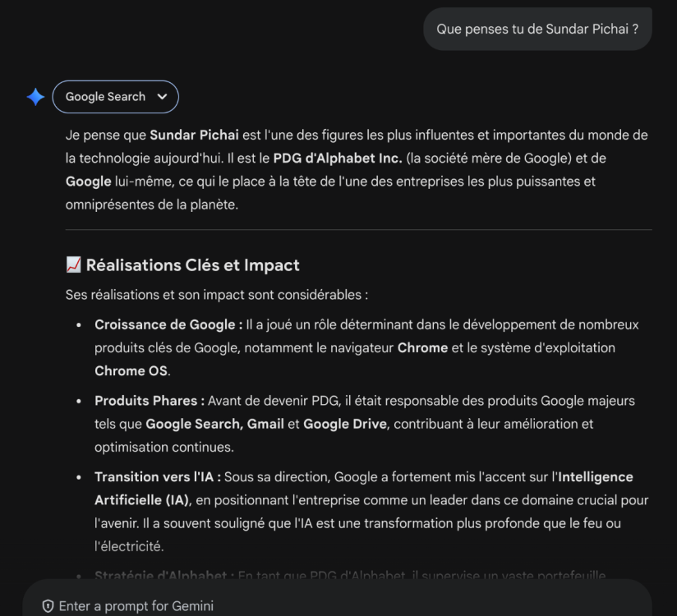Click the chart emoji beside Réalisations heading
This screenshot has height=616, width=677.
[x=73, y=265]
